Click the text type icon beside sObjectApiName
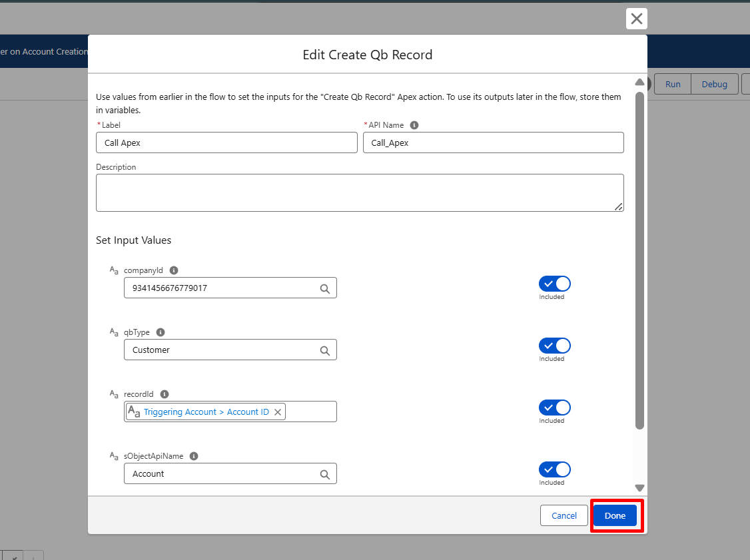Screen dimensions: 750x560 click(x=114, y=455)
